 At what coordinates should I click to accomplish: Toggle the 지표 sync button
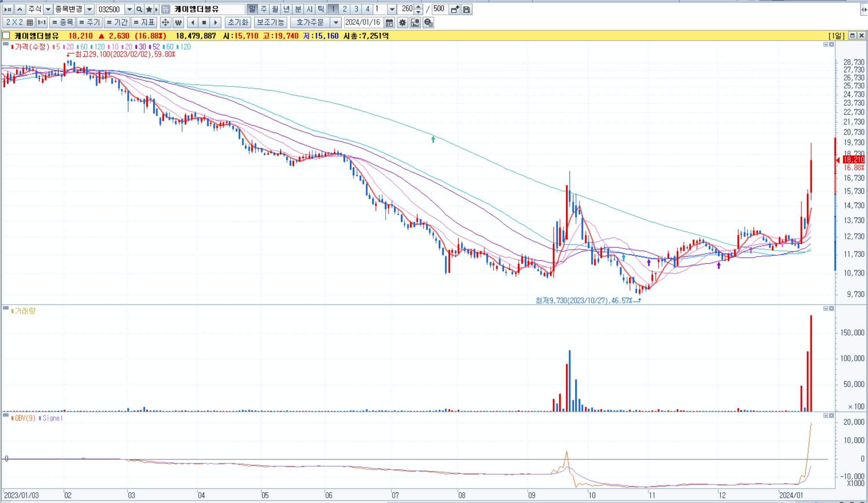(x=144, y=23)
